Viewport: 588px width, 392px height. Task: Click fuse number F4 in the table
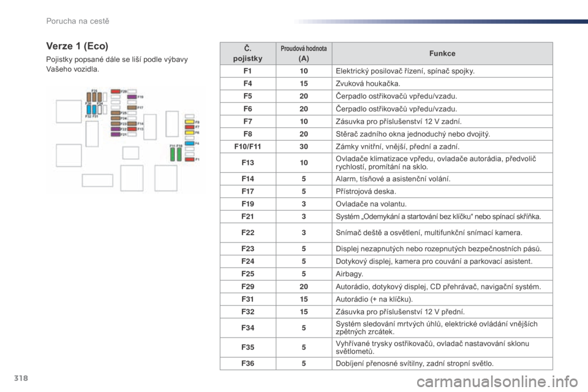248,83
